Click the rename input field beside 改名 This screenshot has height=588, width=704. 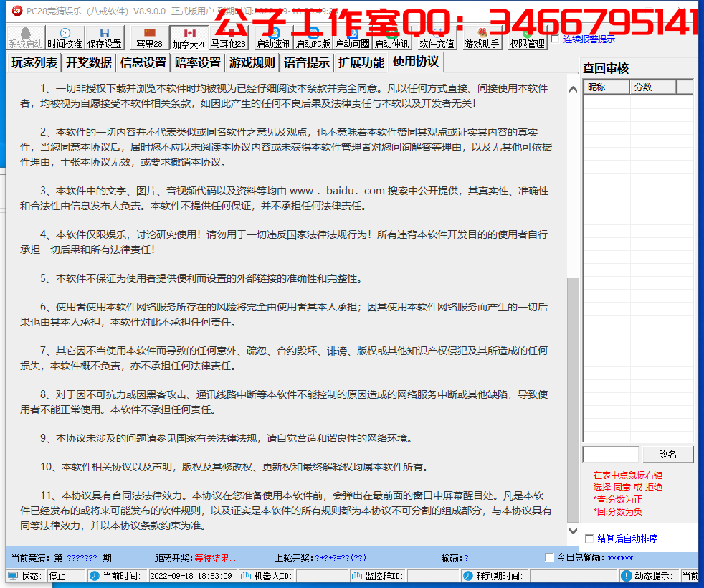[x=611, y=455]
